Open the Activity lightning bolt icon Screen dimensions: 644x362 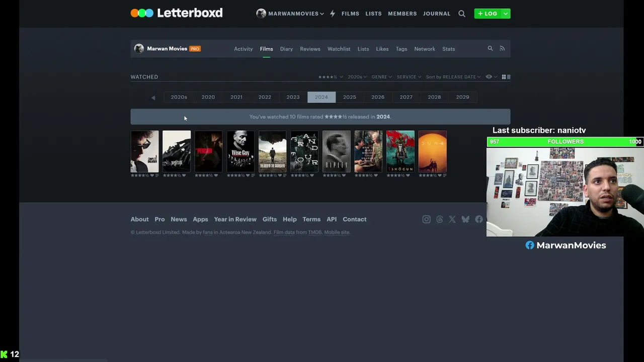click(333, 14)
